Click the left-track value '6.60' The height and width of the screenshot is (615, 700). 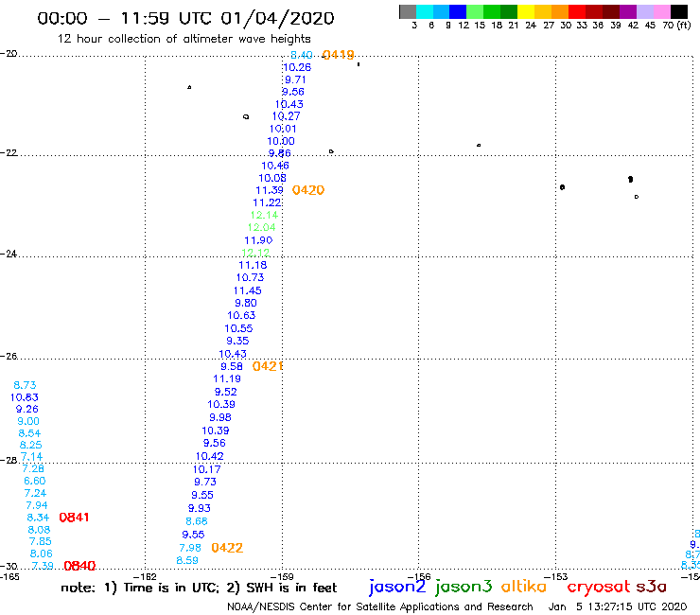pos(35,481)
